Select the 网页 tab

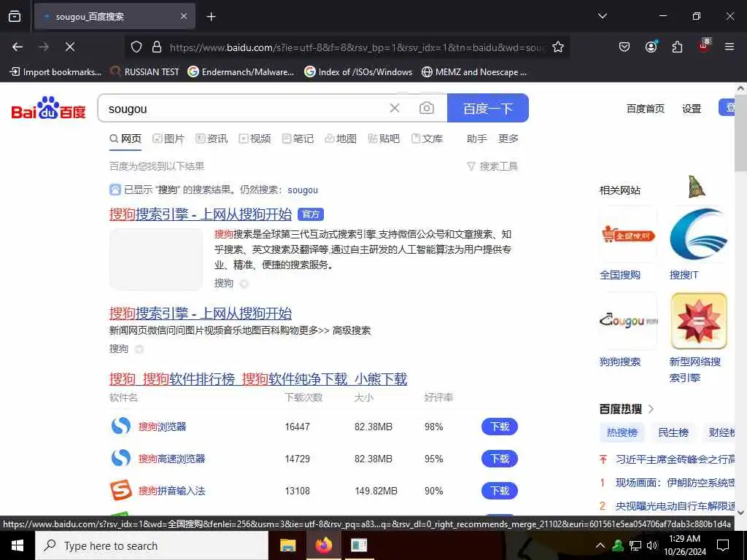click(125, 139)
